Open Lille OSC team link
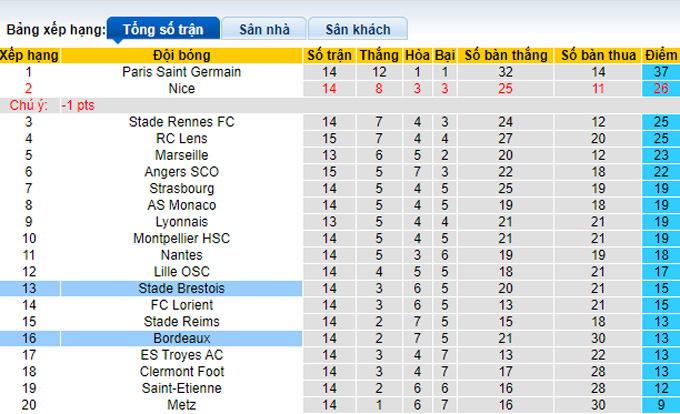Image resolution: width=680 pixels, height=414 pixels. click(182, 272)
